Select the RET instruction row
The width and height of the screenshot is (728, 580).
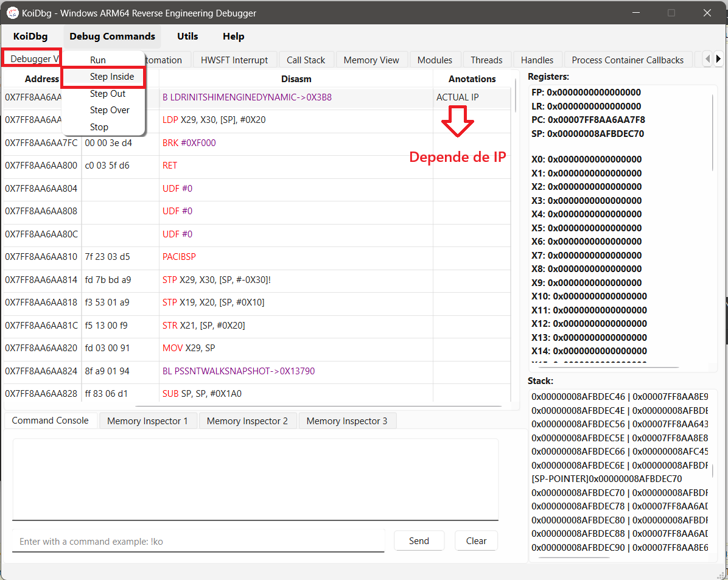(x=257, y=166)
